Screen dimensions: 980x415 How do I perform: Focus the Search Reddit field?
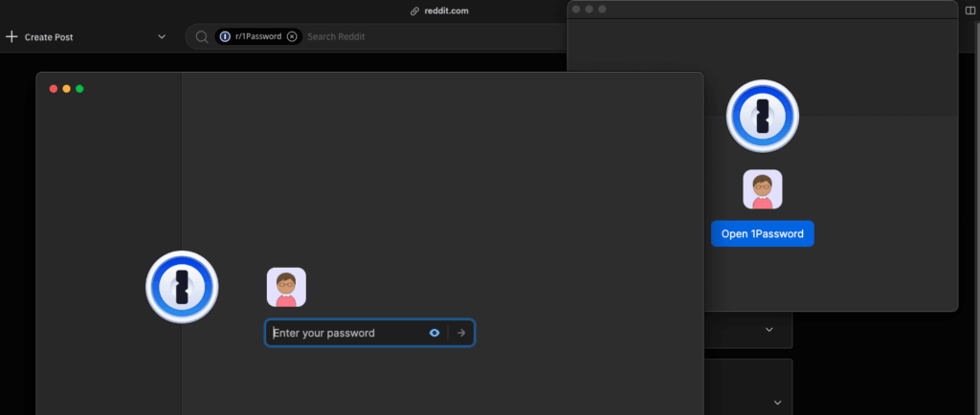coord(336,37)
